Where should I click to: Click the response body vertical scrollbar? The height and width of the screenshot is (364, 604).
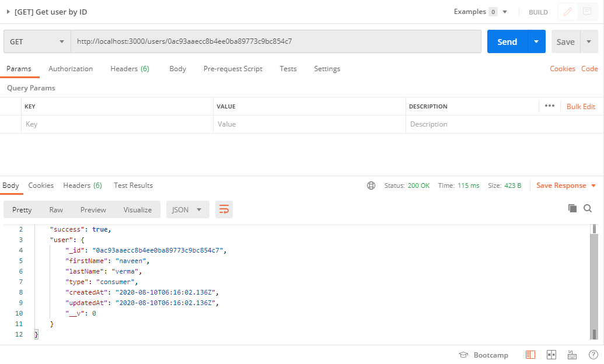pyautogui.click(x=594, y=282)
